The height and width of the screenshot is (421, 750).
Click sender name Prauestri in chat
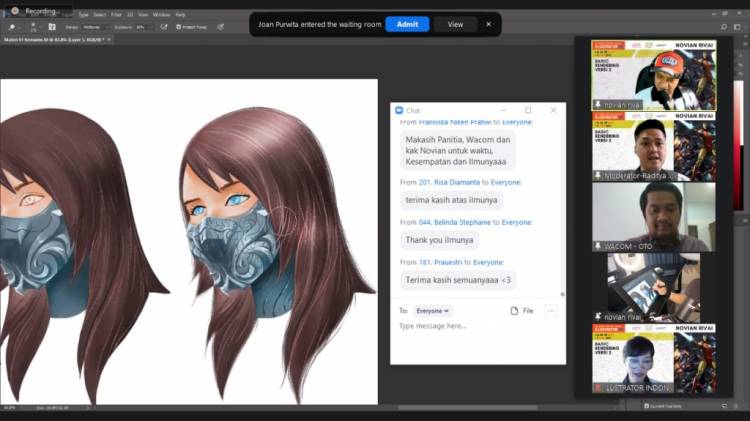(440, 263)
